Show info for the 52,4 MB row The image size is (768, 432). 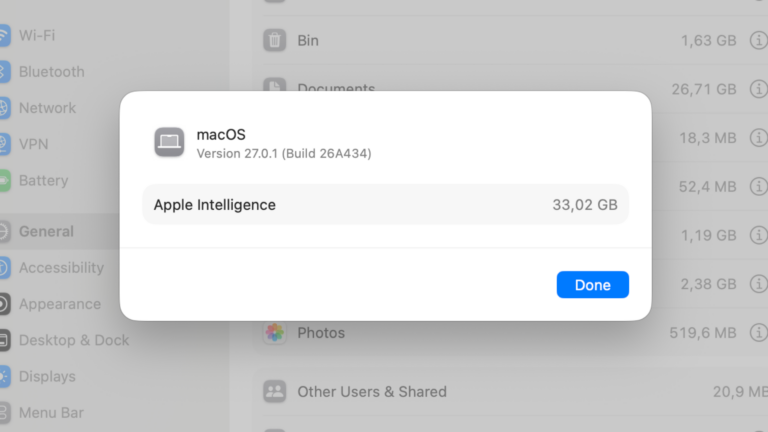click(x=758, y=186)
